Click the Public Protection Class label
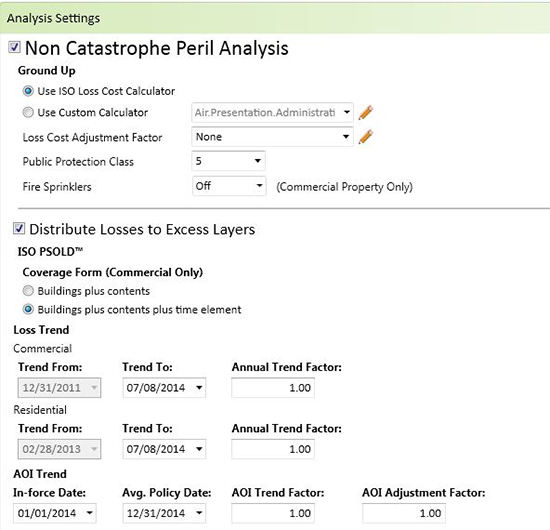Screen dimensions: 550x530 [78, 162]
